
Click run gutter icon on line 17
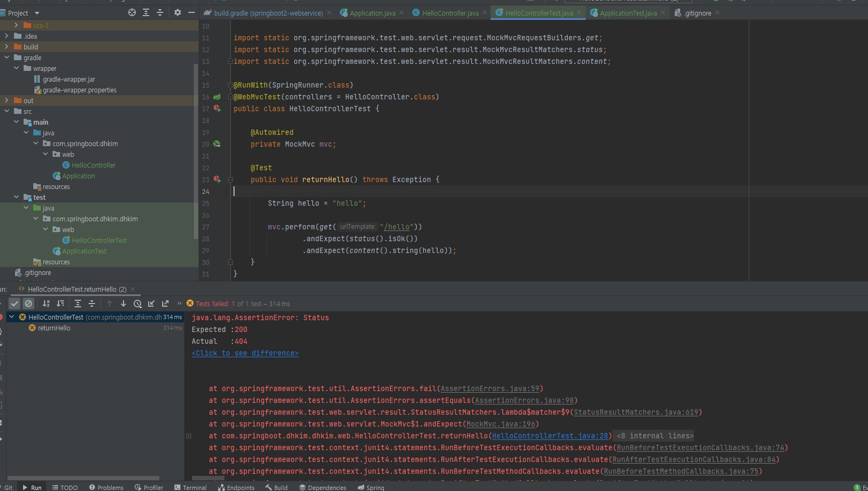(x=217, y=109)
